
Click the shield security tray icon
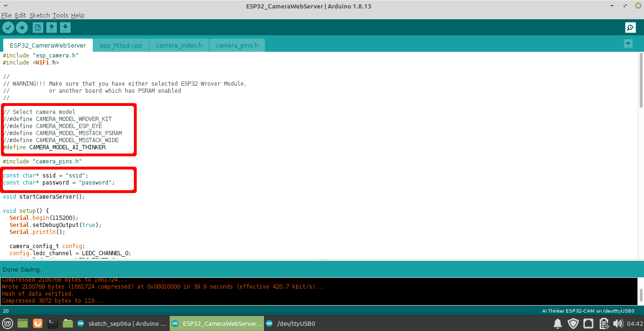coord(573,323)
